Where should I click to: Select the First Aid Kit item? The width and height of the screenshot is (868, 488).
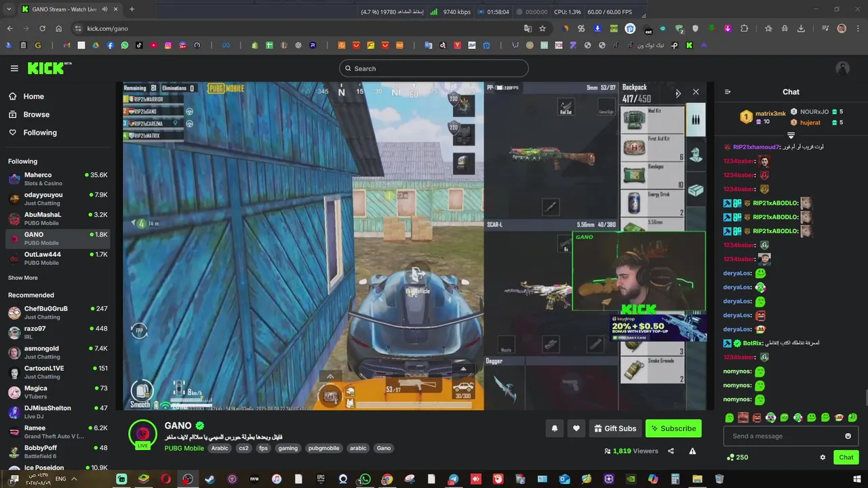[653, 148]
